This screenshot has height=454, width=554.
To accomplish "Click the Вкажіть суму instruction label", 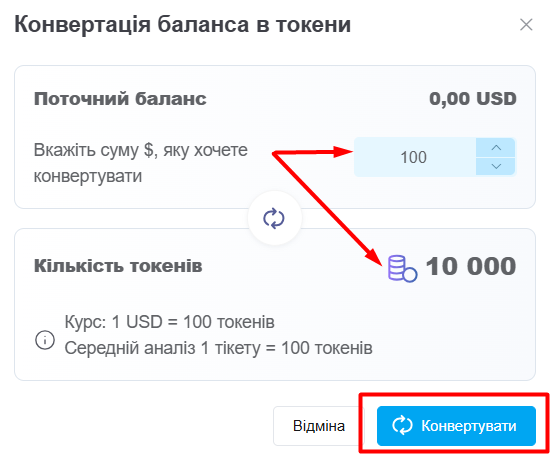I will point(141,163).
